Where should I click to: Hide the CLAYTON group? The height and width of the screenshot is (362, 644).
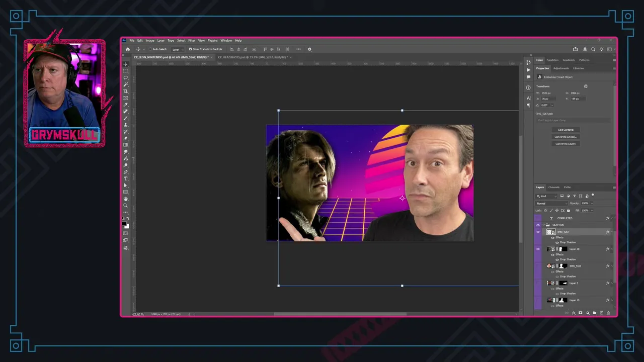pos(538,225)
